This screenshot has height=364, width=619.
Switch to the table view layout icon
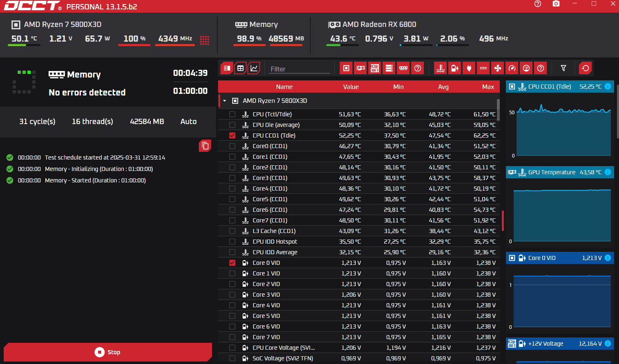(x=240, y=68)
